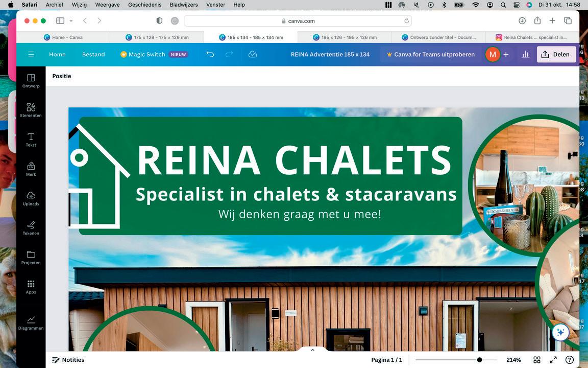Open the M account avatar
Viewport: 588px width, 368px height.
click(x=493, y=55)
